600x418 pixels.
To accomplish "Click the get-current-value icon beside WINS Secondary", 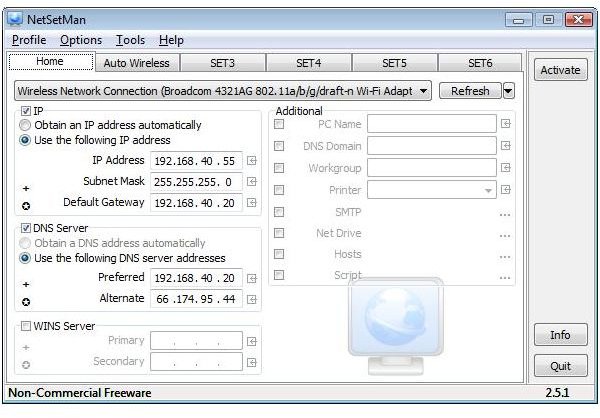I will [251, 362].
